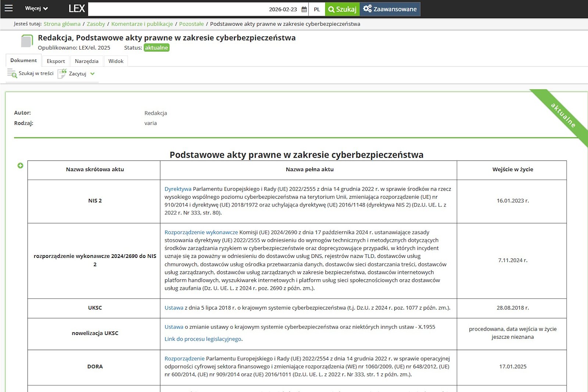Go to Strona główna breadcrumb
The width and height of the screenshot is (588, 392).
pyautogui.click(x=62, y=24)
